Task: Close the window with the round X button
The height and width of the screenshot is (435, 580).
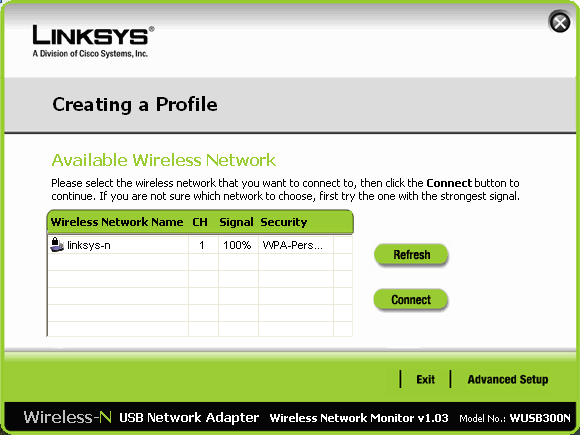Action: coord(560,22)
